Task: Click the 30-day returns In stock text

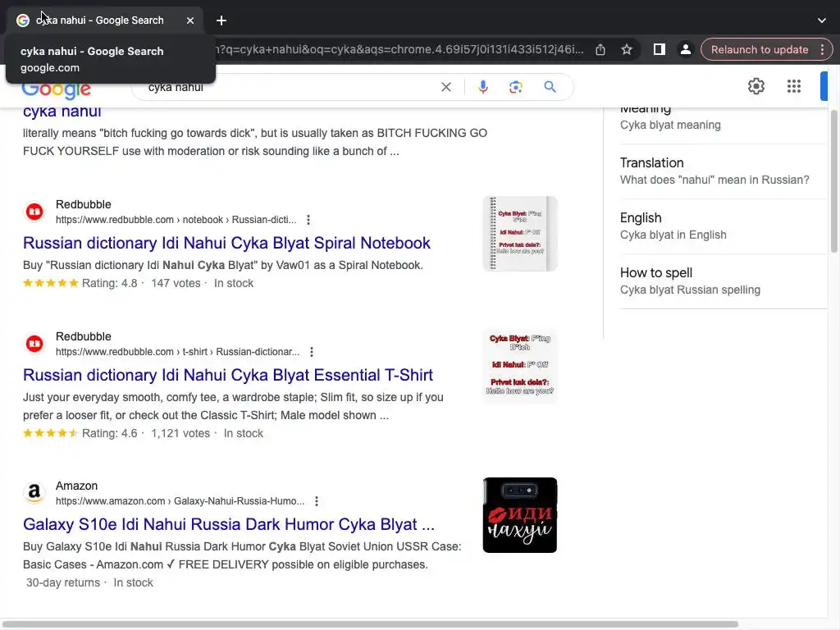Action: (x=89, y=582)
